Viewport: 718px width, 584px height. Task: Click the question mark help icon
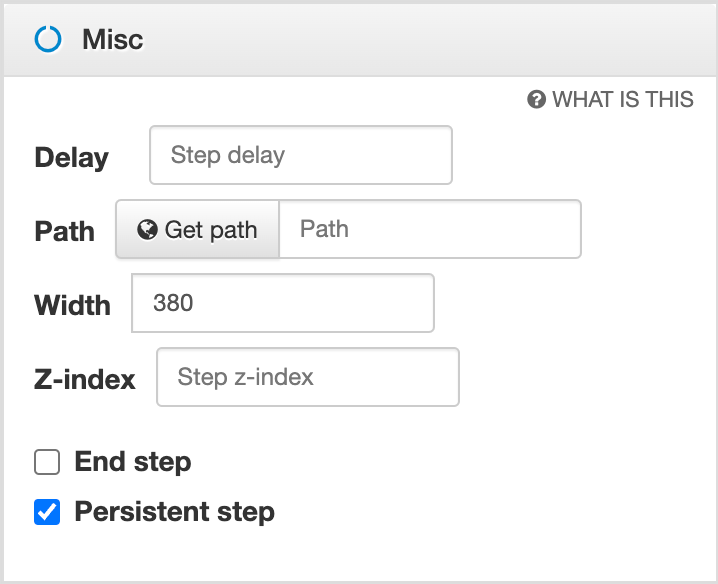coord(537,99)
